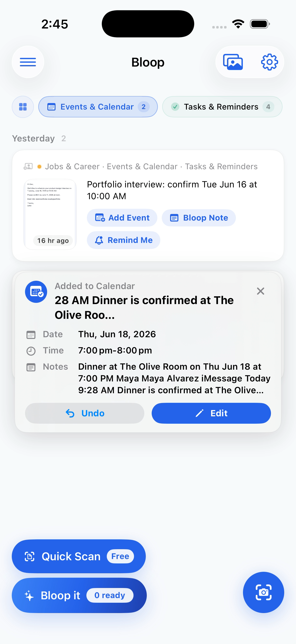Screen dimensions: 296x644
Task: Click the calendar icon beside Date
Action: [31, 335]
